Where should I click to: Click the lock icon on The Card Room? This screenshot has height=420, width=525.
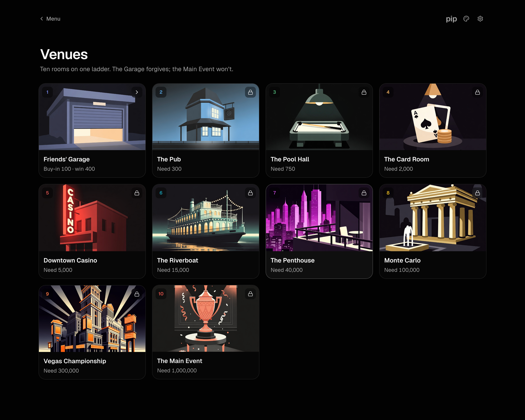pos(477,92)
